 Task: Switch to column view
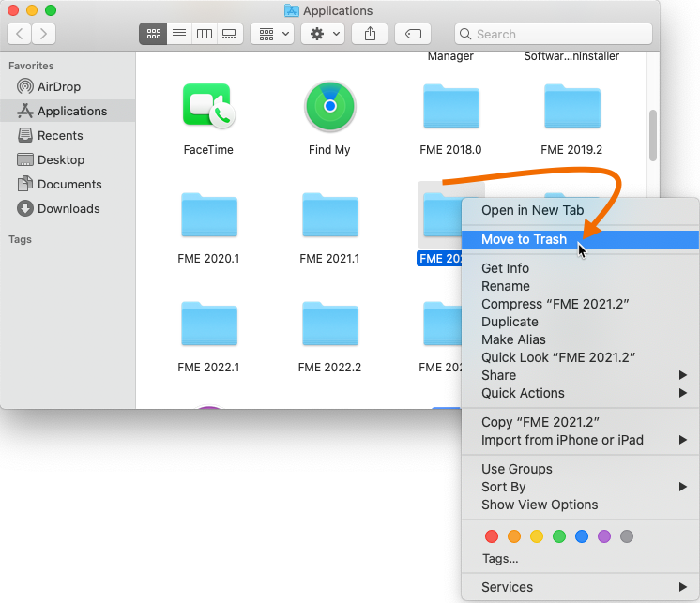click(x=205, y=34)
